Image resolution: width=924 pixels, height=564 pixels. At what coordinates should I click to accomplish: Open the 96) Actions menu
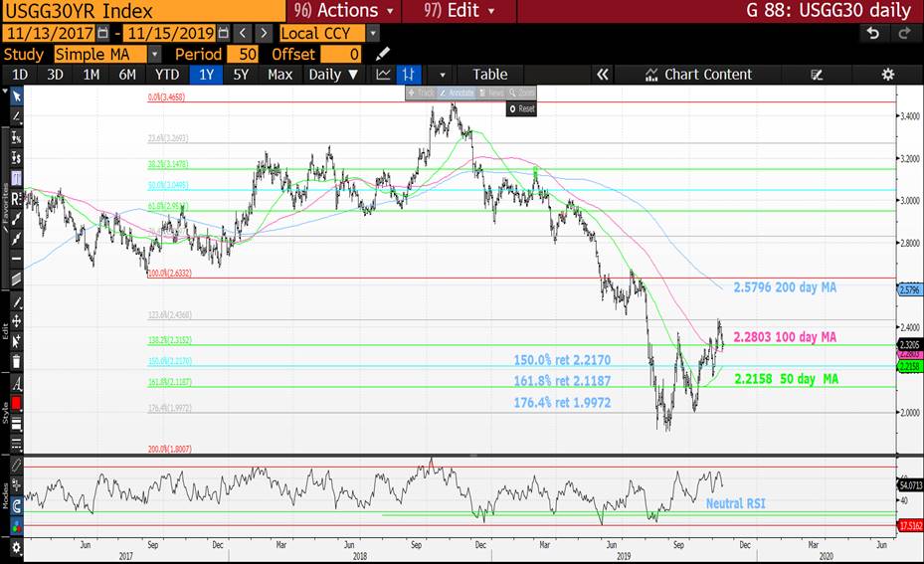(343, 11)
